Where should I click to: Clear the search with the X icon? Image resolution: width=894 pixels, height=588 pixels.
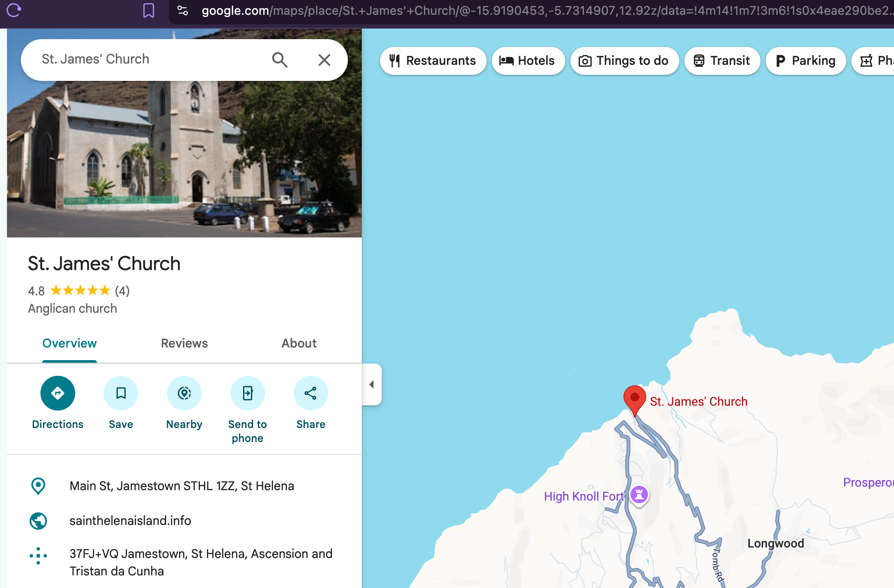click(x=324, y=60)
